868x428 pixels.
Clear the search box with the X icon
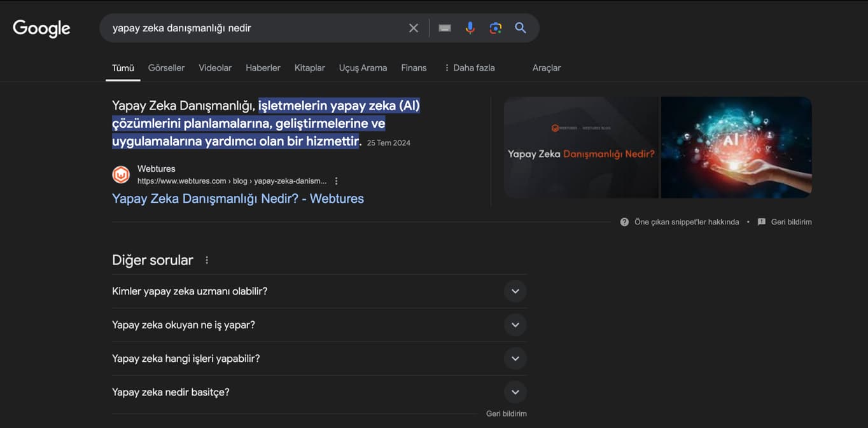(x=414, y=28)
